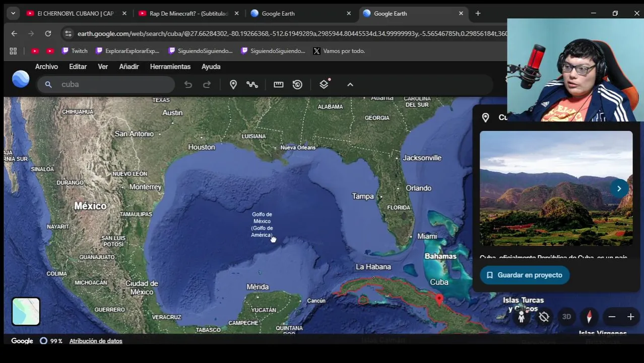644x363 pixels.
Task: Click the search magnifier icon
Action: click(48, 84)
